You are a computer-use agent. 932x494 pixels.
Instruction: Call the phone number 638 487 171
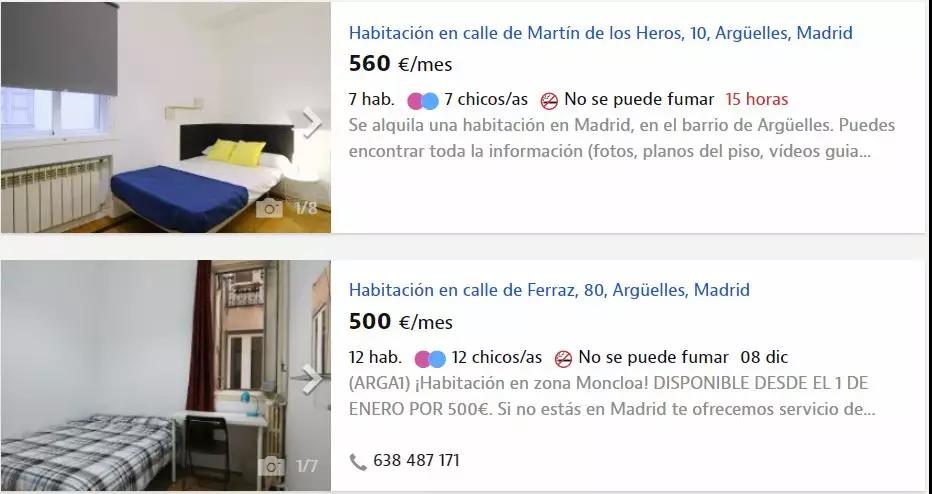click(x=416, y=461)
